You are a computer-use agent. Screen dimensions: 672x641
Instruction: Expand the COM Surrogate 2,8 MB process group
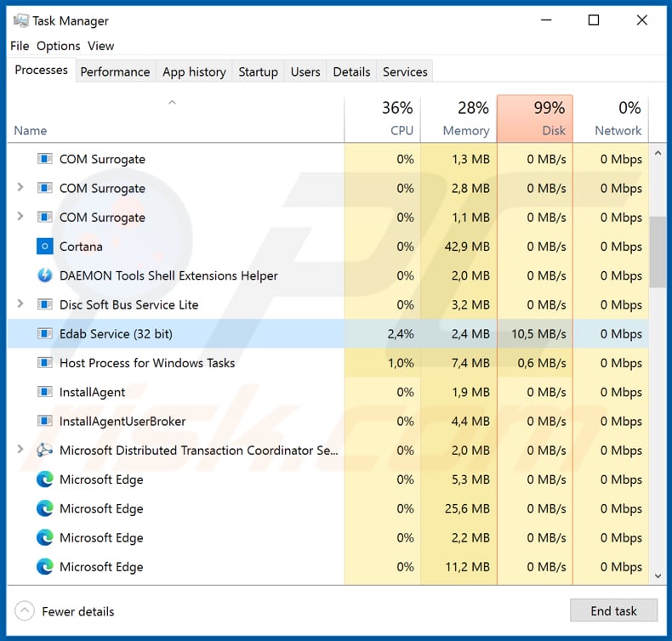pos(20,187)
